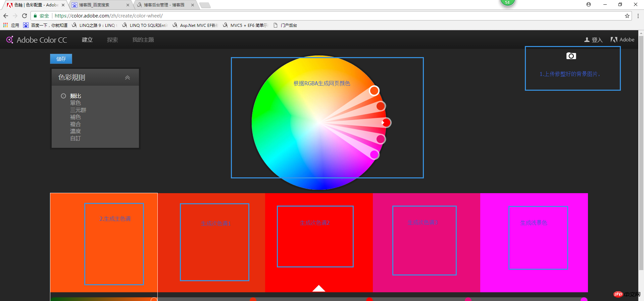Choose the 自訂 custom color rule
Screen dimensions: 644x301
tap(76, 138)
